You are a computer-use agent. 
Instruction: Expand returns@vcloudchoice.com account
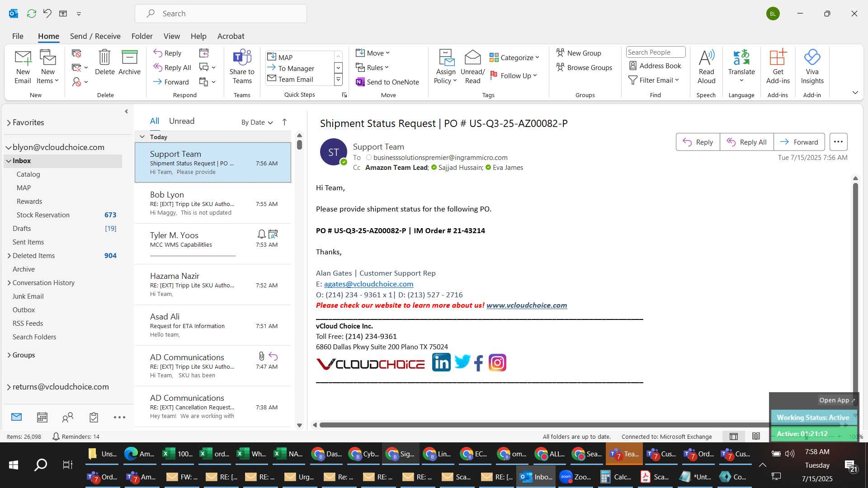tap(9, 387)
